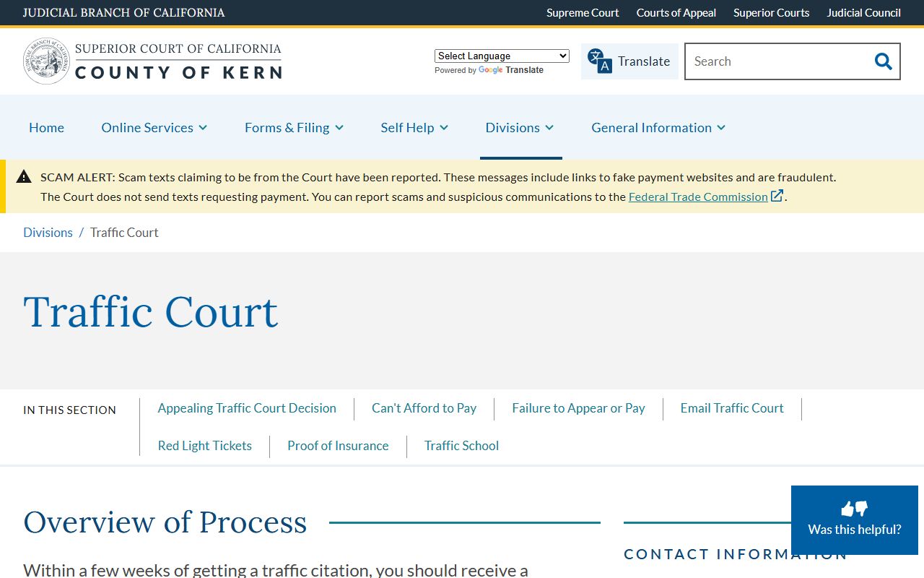Screen dimensions: 924x578
Task: Click the scam alert warning triangle icon
Action: [x=24, y=176]
